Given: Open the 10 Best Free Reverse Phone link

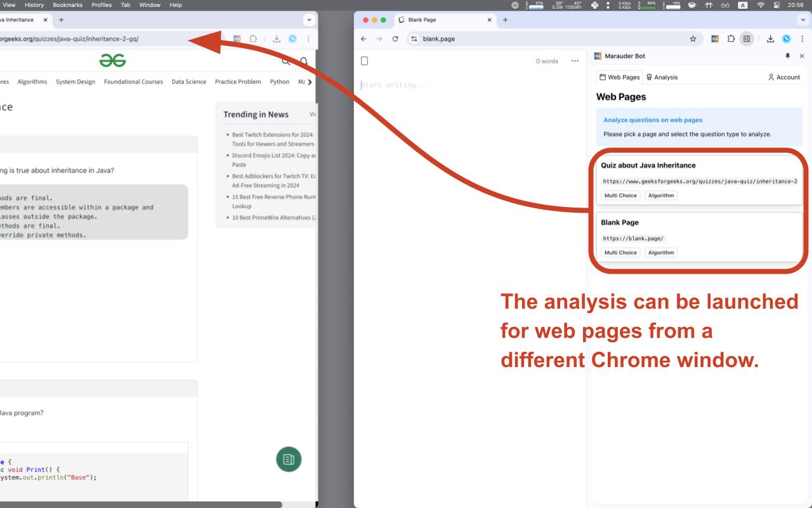Looking at the screenshot, I should (x=274, y=202).
